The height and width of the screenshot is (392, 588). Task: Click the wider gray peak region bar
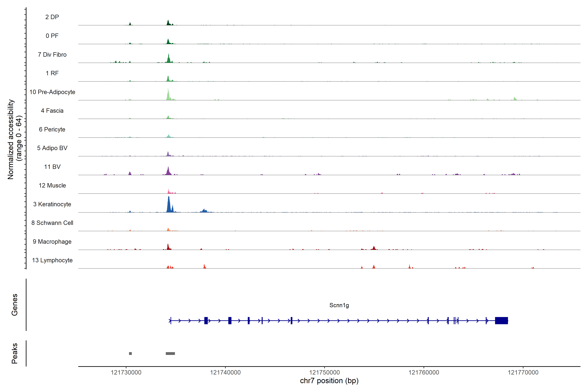[x=170, y=353]
